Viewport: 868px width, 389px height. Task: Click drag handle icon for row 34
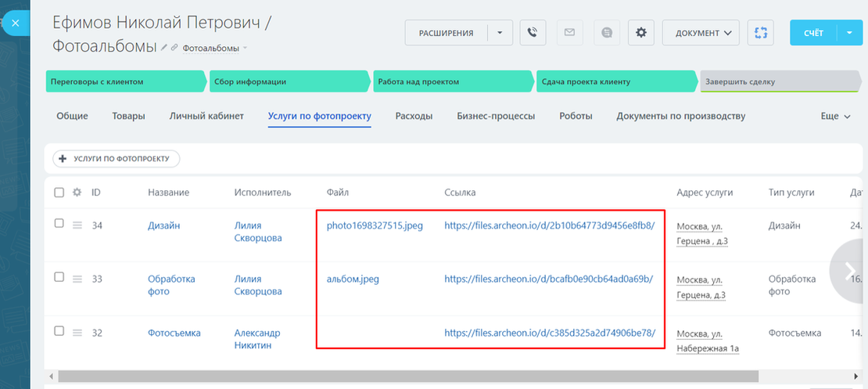[x=77, y=225]
